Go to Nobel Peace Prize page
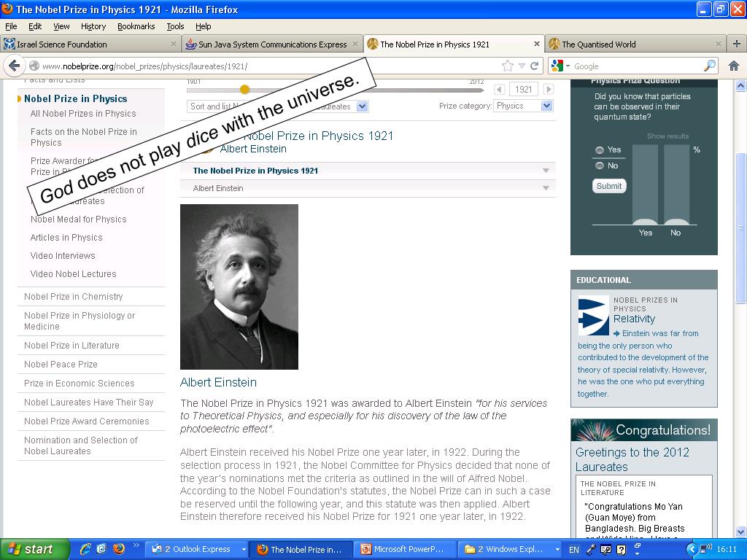747x560 pixels. pyautogui.click(x=61, y=365)
